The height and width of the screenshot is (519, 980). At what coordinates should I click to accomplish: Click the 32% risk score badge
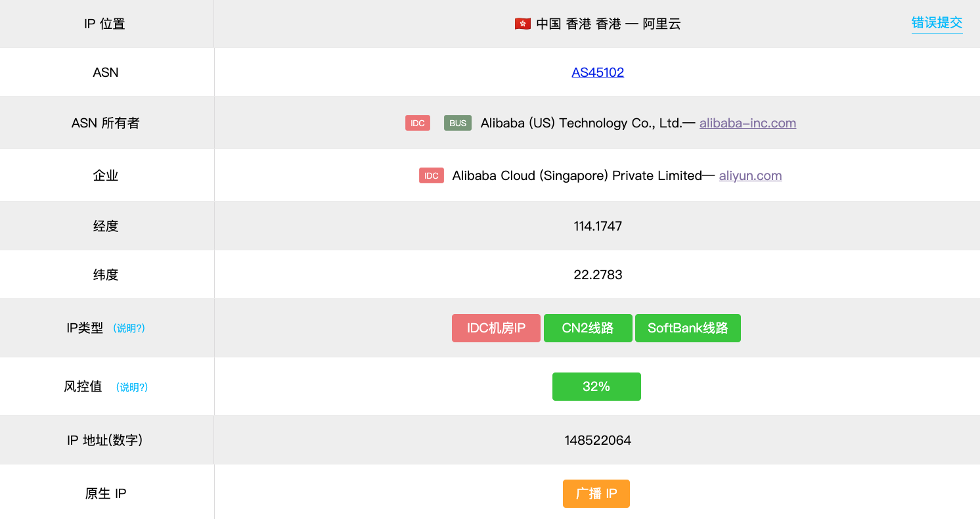coord(596,386)
